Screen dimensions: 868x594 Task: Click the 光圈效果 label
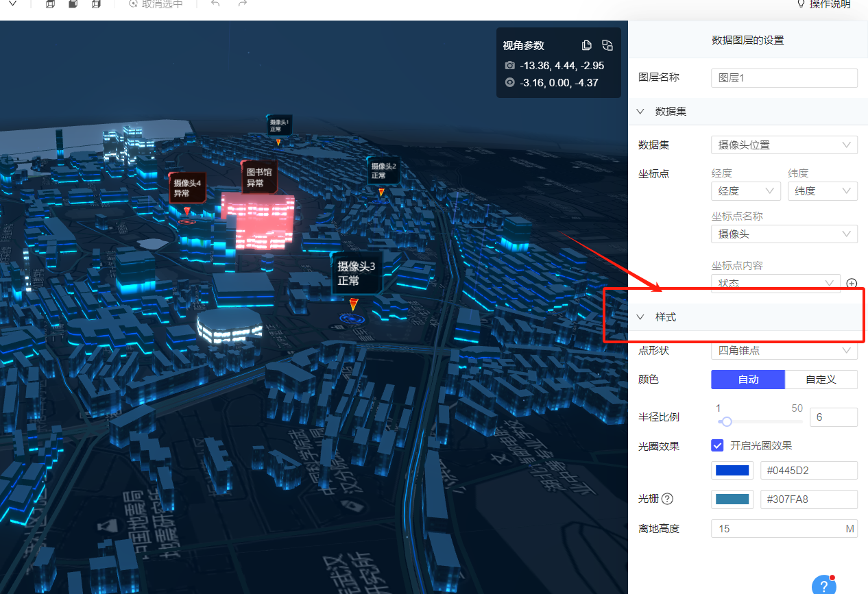[x=659, y=446]
